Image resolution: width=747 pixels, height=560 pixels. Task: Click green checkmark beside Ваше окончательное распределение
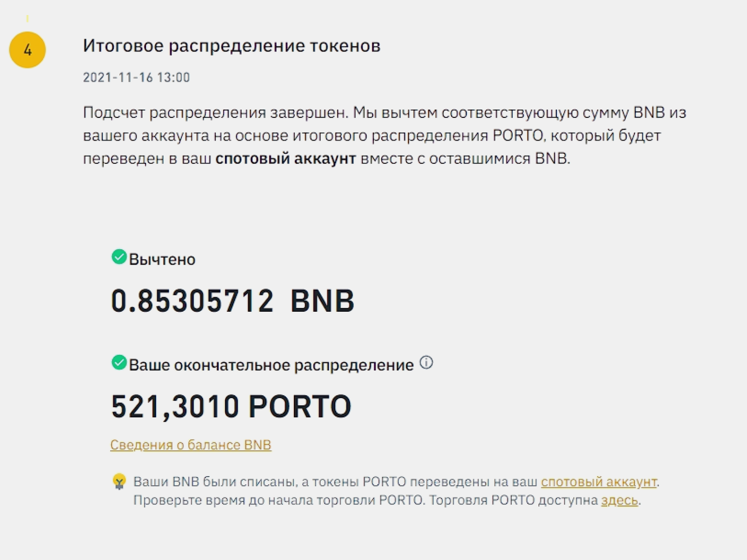[119, 363]
